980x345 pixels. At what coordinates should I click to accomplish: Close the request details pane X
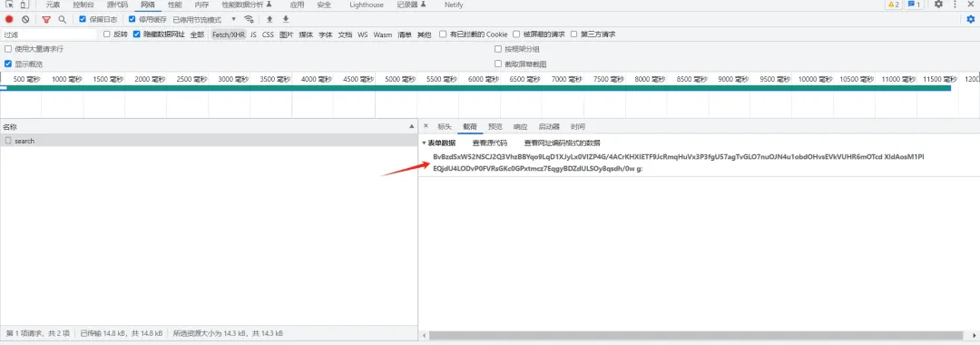[426, 126]
